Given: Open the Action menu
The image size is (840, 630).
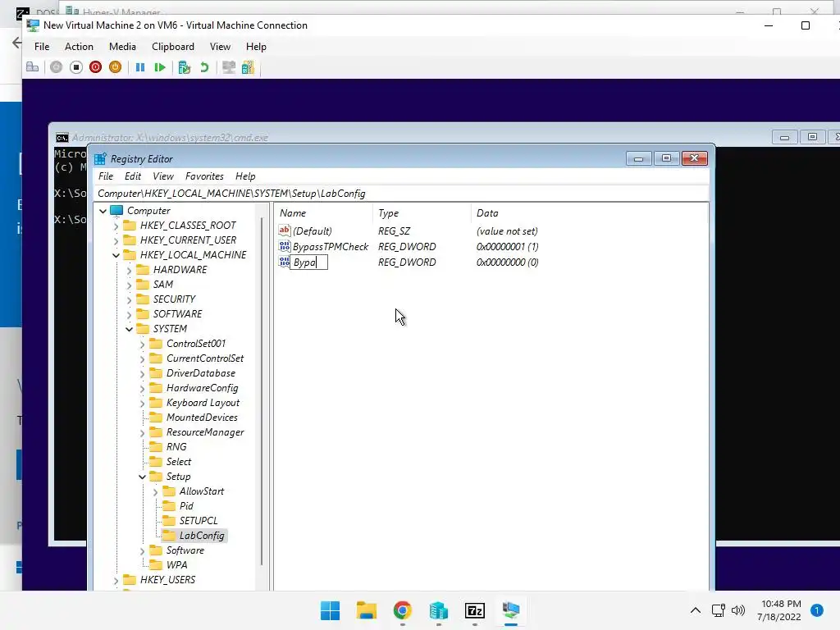Looking at the screenshot, I should click(79, 47).
